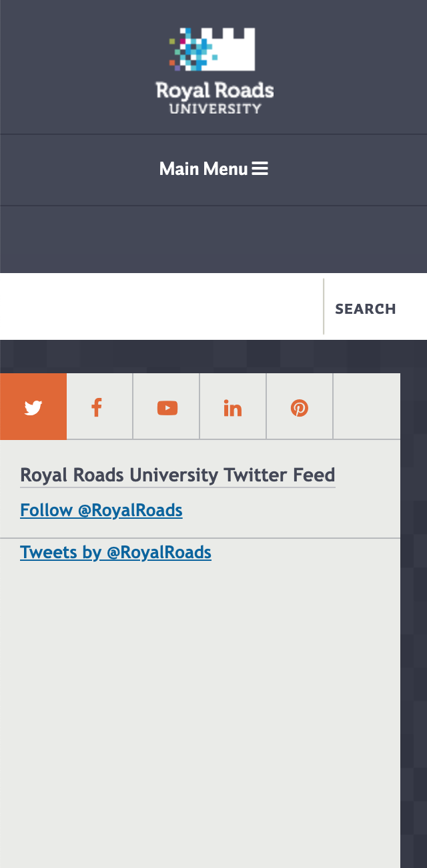Expand the Main Menu navigation

213,169
